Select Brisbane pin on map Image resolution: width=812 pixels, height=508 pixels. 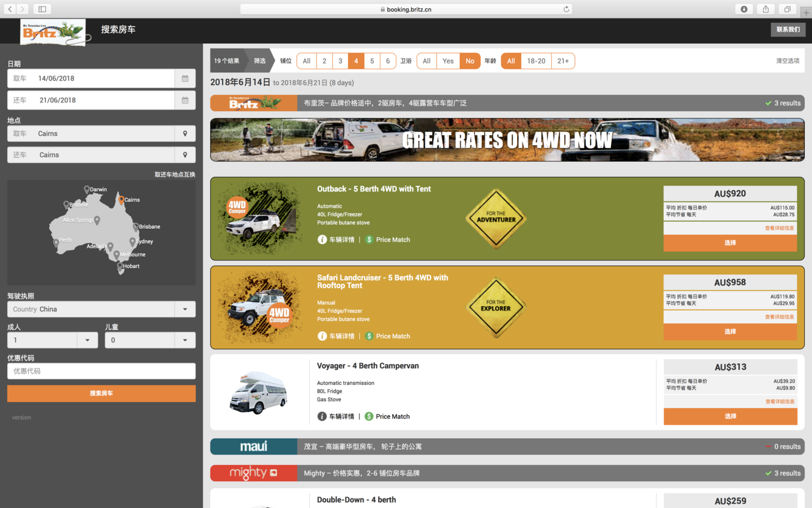[x=136, y=227]
